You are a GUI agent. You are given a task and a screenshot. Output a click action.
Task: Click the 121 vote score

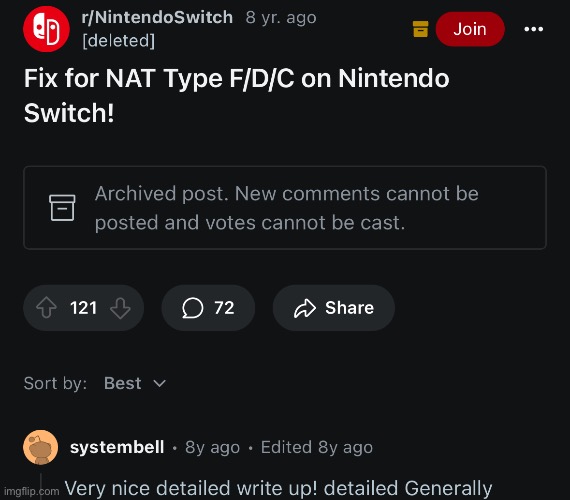(83, 308)
